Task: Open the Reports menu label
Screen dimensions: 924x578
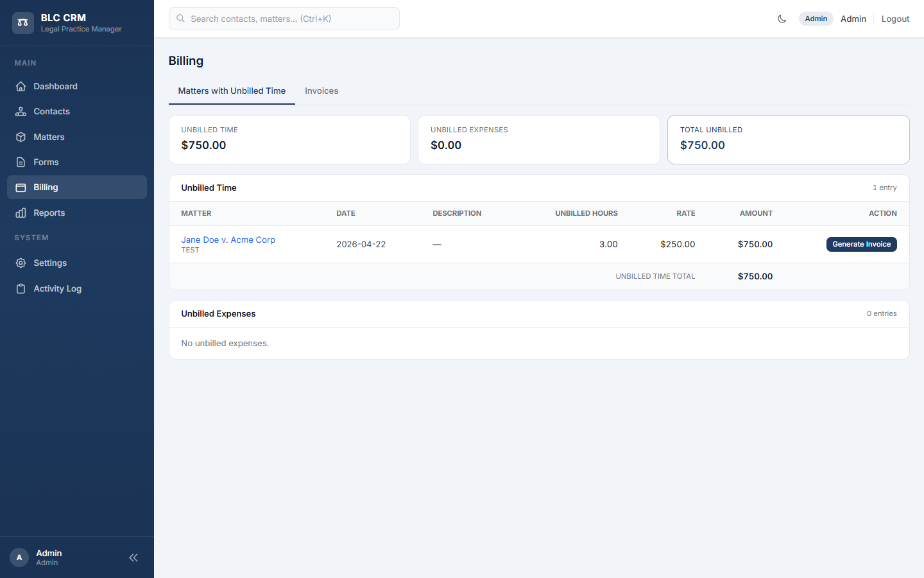Action: [49, 213]
